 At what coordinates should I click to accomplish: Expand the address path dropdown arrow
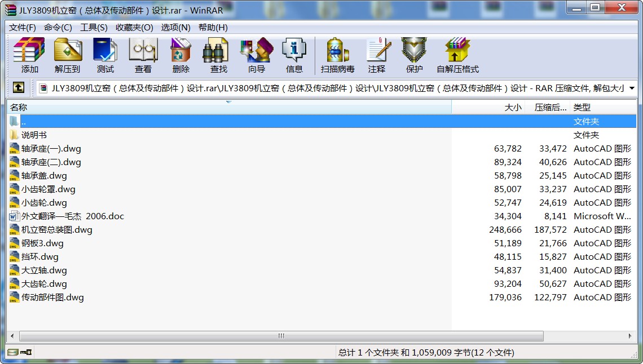click(632, 88)
